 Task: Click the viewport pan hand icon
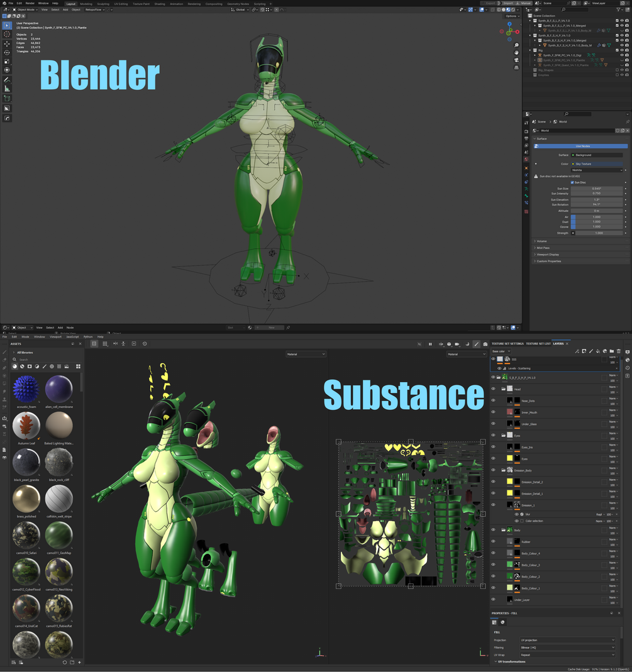coord(516,53)
